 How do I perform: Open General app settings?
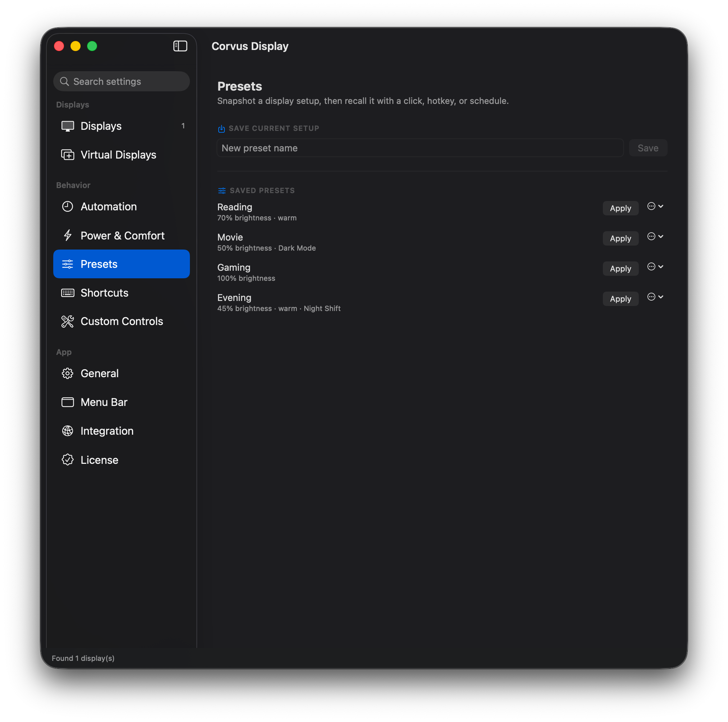(x=121, y=374)
